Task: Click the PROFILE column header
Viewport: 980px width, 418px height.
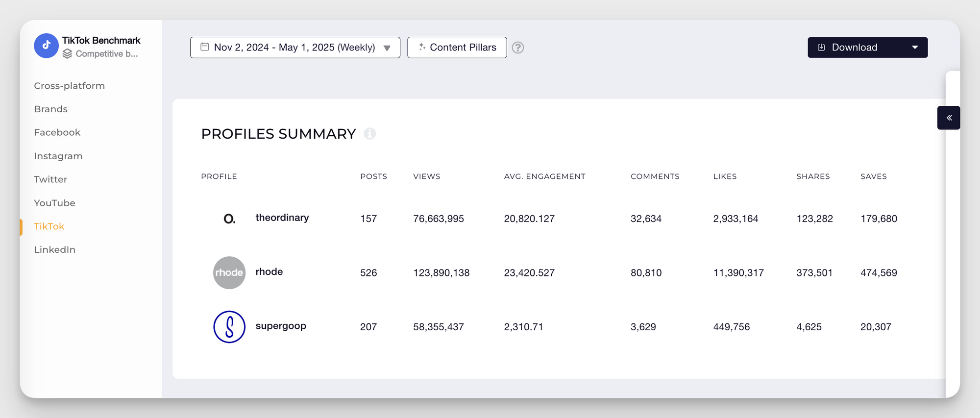Action: click(x=219, y=176)
